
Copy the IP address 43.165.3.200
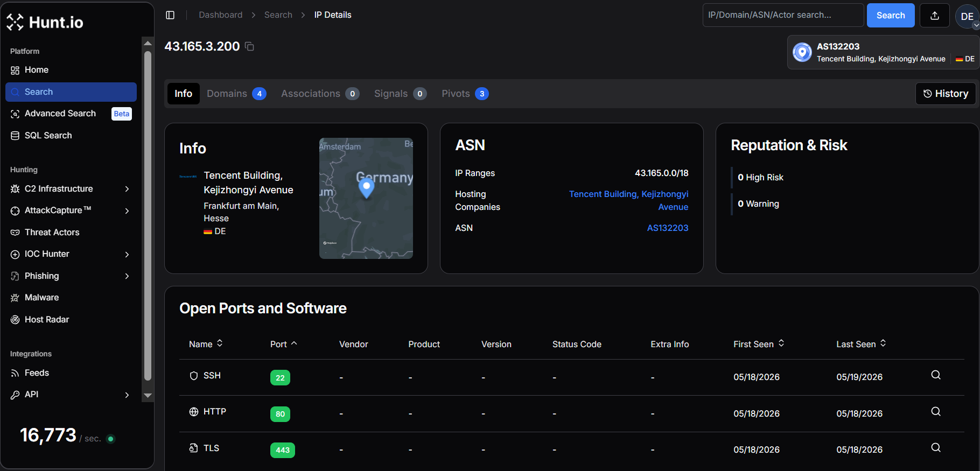[249, 46]
